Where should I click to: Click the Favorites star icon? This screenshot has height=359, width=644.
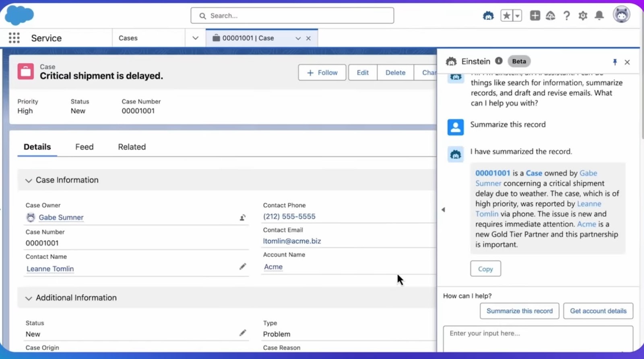point(506,16)
